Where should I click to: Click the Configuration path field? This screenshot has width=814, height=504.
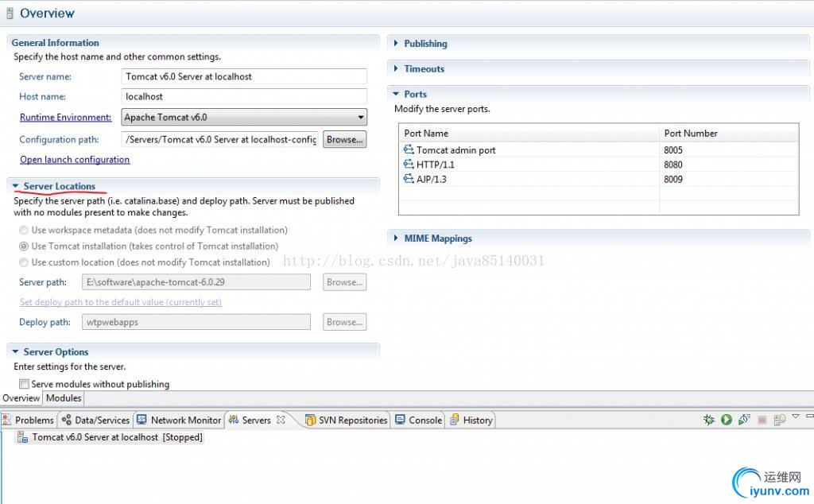[x=219, y=139]
